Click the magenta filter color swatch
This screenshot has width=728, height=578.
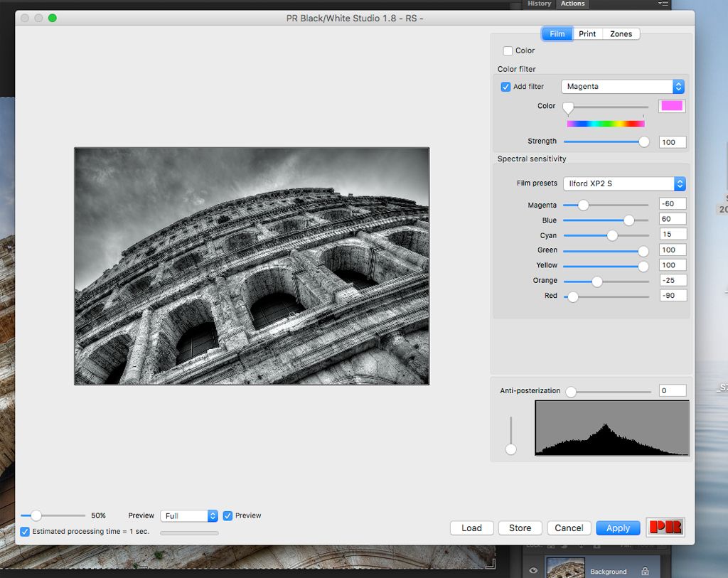click(672, 106)
